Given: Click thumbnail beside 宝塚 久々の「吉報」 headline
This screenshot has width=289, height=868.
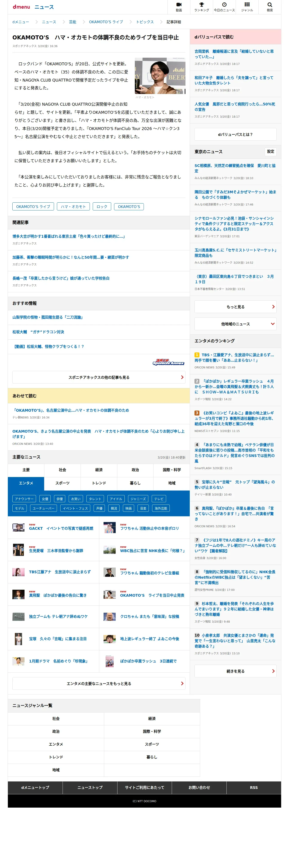Looking at the screenshot, I should click(18, 639).
